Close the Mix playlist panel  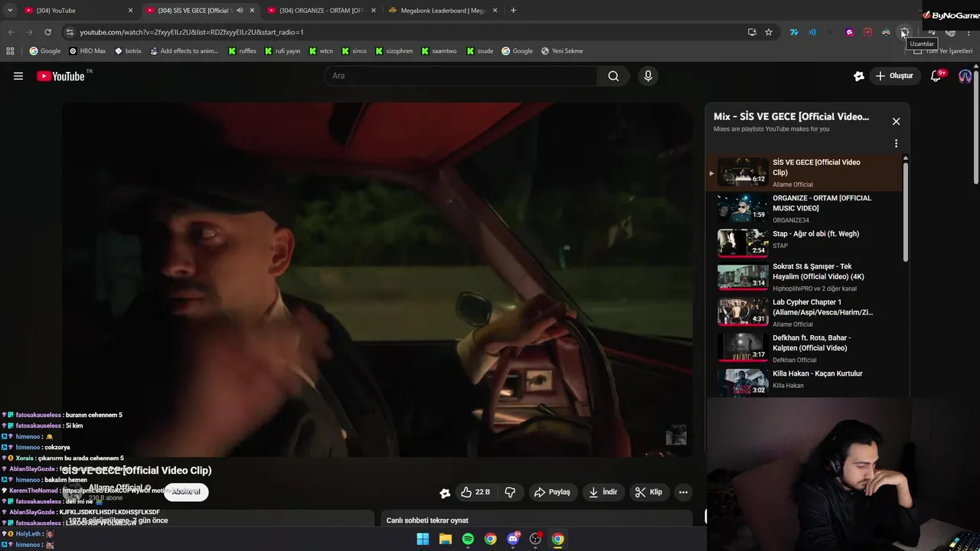coord(896,121)
